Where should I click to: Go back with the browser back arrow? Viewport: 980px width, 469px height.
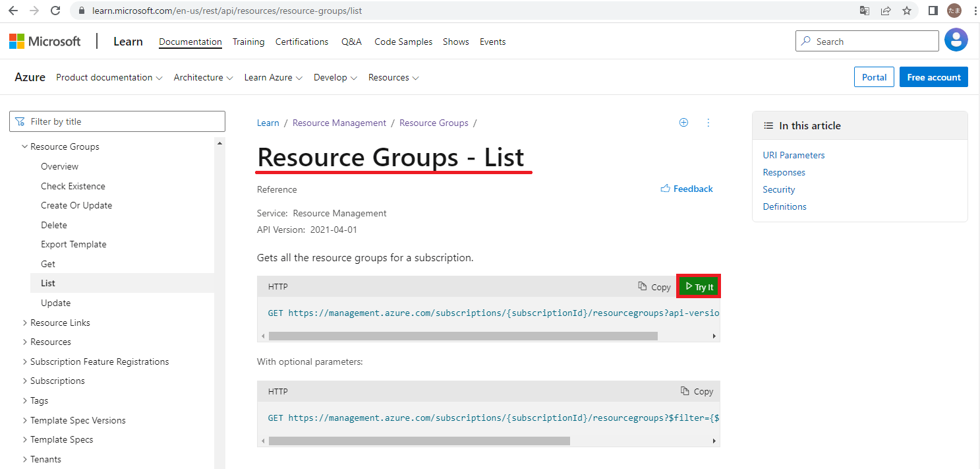(x=13, y=11)
